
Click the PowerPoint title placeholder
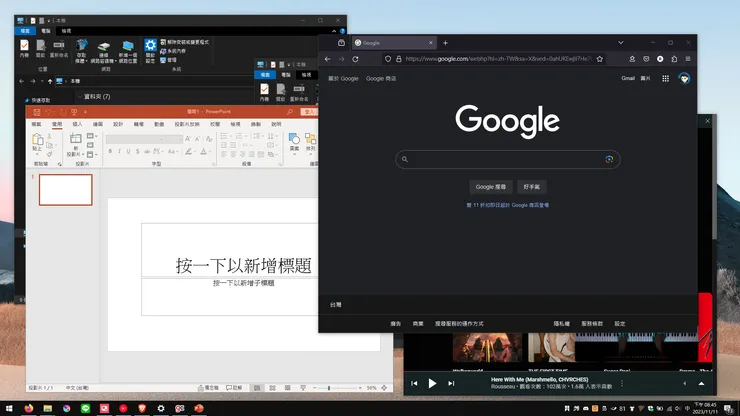[x=244, y=265]
